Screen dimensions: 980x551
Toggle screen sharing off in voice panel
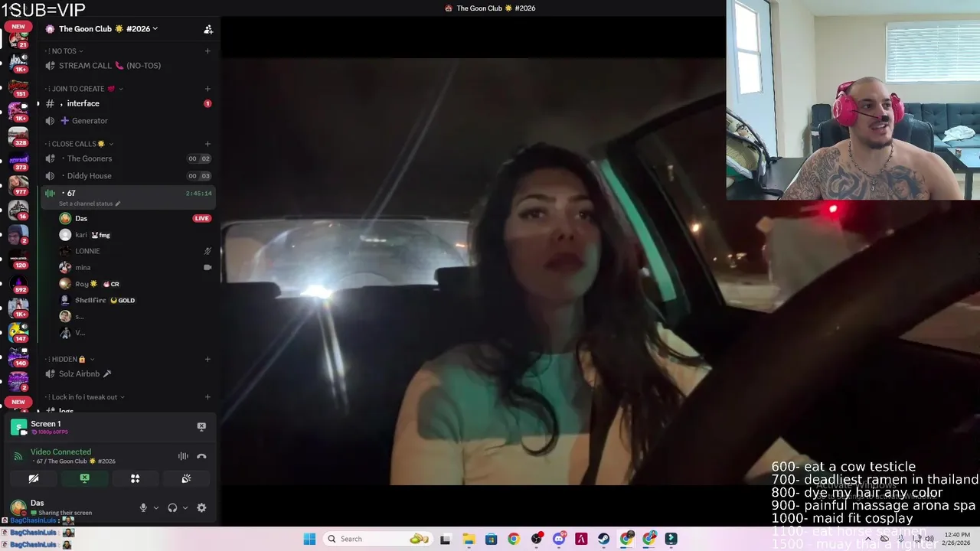(84, 478)
